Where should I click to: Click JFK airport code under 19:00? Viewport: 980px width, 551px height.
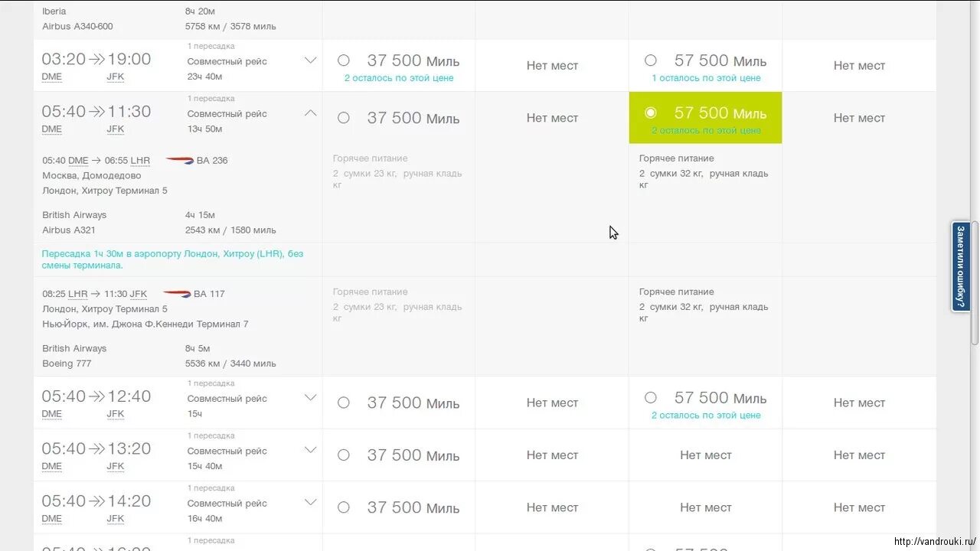pos(116,77)
